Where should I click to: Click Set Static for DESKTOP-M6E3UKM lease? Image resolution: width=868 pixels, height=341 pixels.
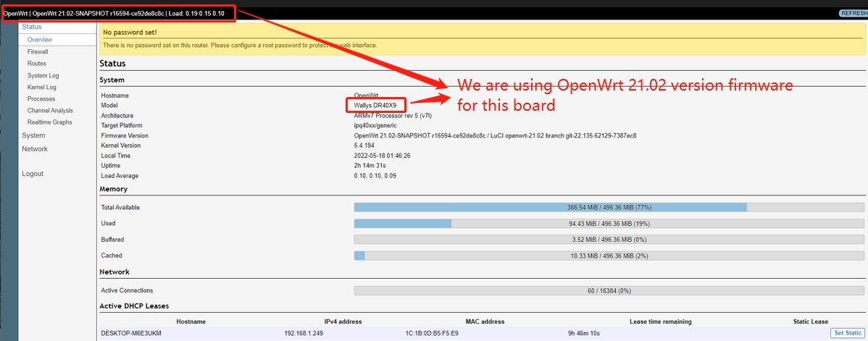[x=846, y=333]
